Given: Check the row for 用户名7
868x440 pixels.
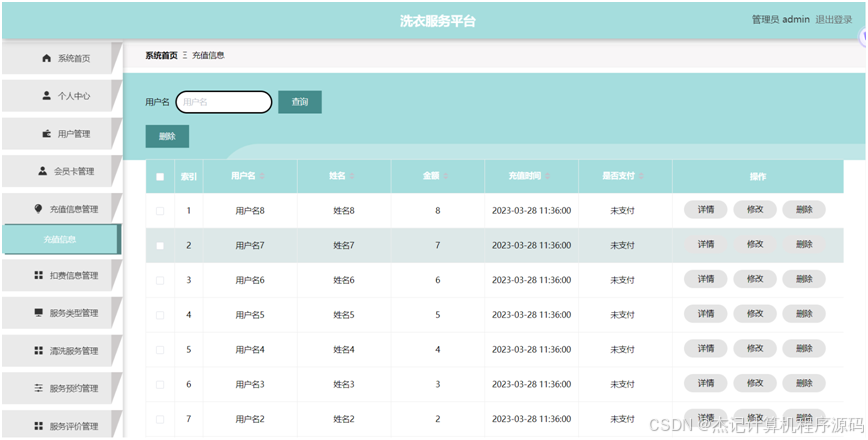Looking at the screenshot, I should coord(160,246).
